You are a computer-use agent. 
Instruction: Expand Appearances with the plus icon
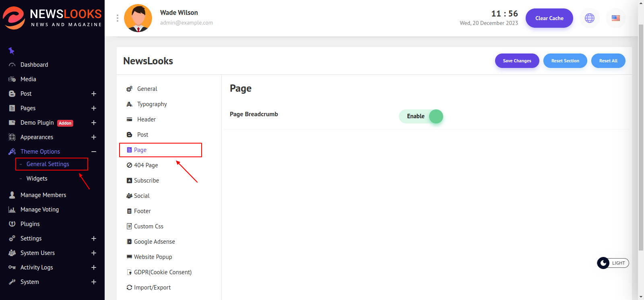tap(94, 137)
